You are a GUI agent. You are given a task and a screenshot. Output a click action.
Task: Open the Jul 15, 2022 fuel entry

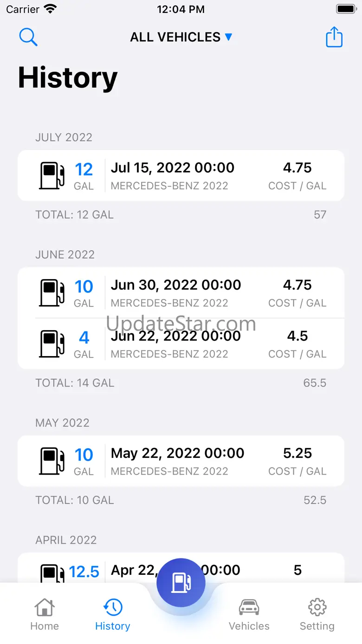[x=181, y=176]
